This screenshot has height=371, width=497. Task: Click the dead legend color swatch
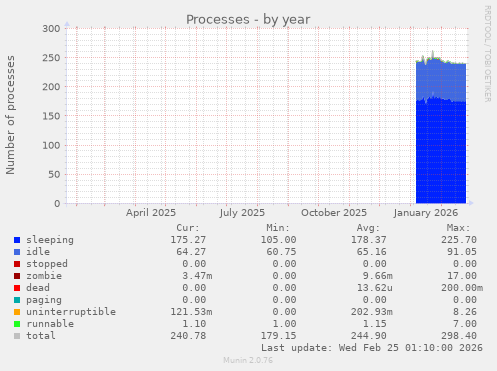tap(17, 288)
